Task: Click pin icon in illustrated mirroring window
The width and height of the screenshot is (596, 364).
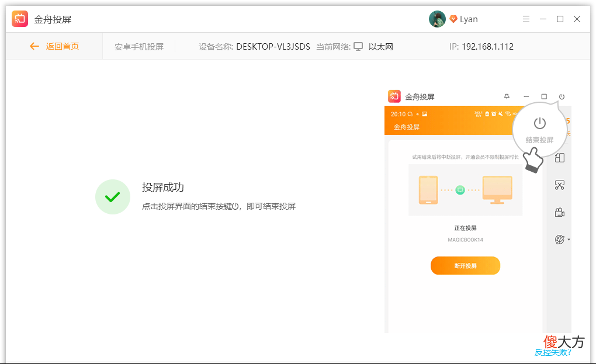Action: click(x=507, y=96)
